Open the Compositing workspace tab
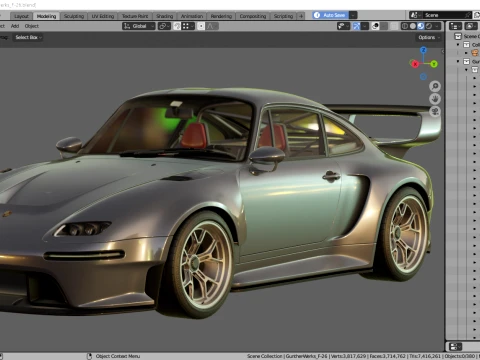 pyautogui.click(x=253, y=16)
